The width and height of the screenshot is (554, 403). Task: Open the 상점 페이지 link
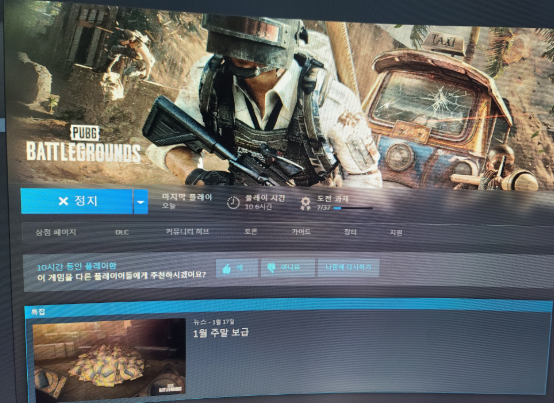pyautogui.click(x=56, y=232)
